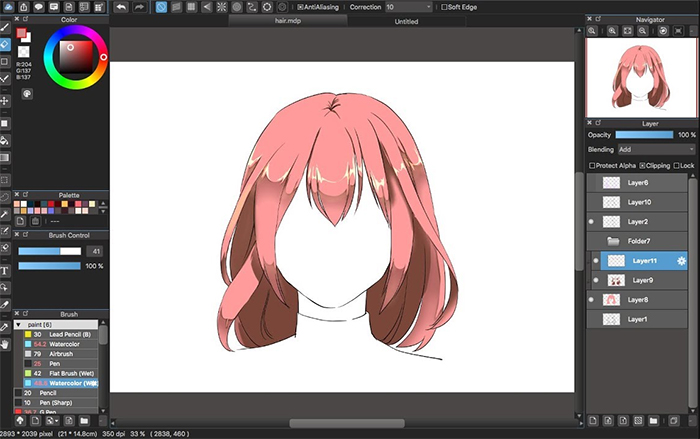
Task: Choose the Lead Pencil (B) brush
Action: pos(61,334)
